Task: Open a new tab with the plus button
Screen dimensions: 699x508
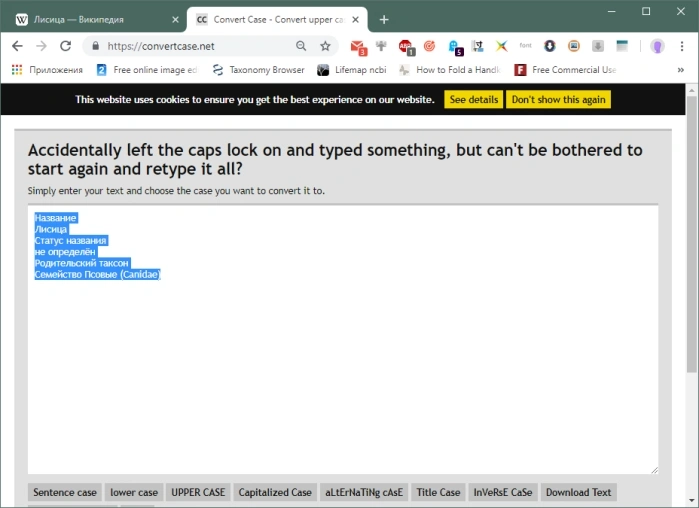Action: tap(384, 20)
